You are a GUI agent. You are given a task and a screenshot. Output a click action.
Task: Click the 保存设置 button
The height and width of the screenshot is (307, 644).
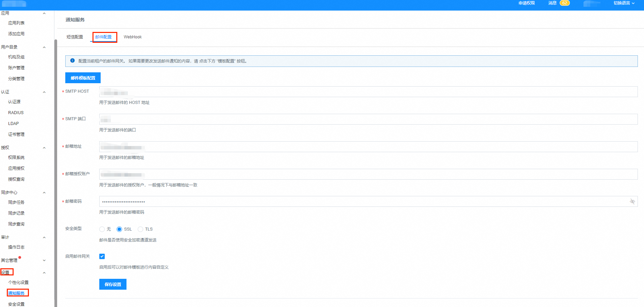coord(113,284)
